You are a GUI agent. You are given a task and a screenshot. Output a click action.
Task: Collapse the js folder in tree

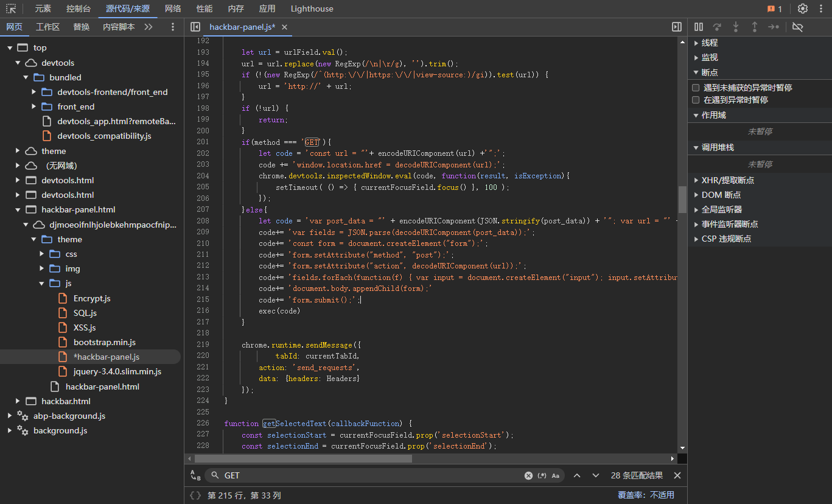[x=42, y=283]
